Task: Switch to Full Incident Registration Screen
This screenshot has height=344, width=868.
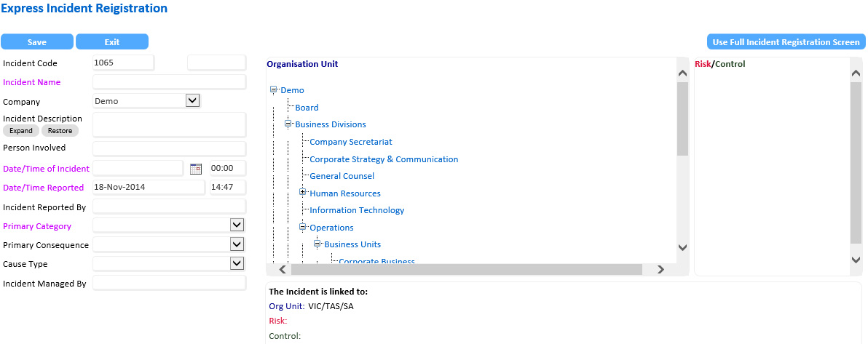Action: click(x=786, y=41)
